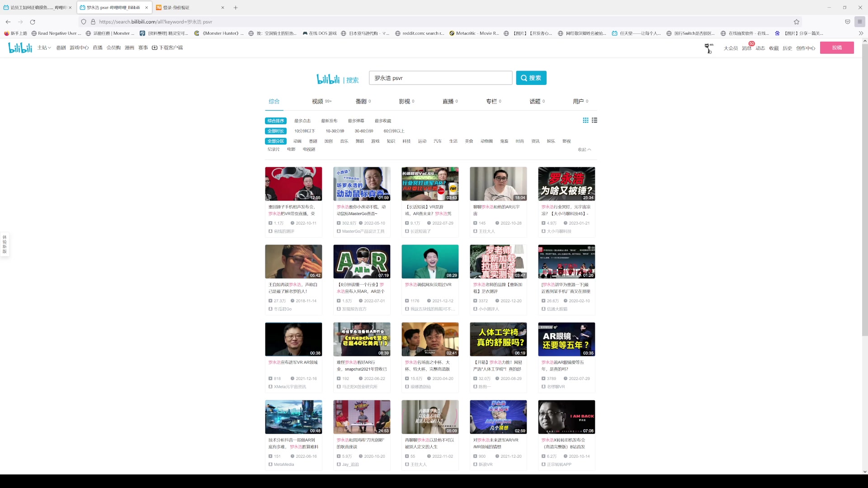Image resolution: width=868 pixels, height=488 pixels.
Task: Click the Bilibili home logo
Action: click(20, 47)
